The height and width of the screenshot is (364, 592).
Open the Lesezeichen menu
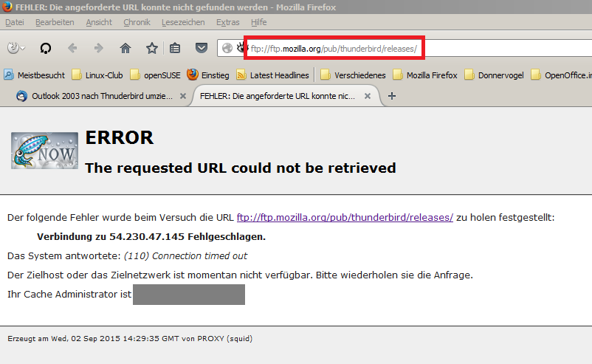(183, 22)
